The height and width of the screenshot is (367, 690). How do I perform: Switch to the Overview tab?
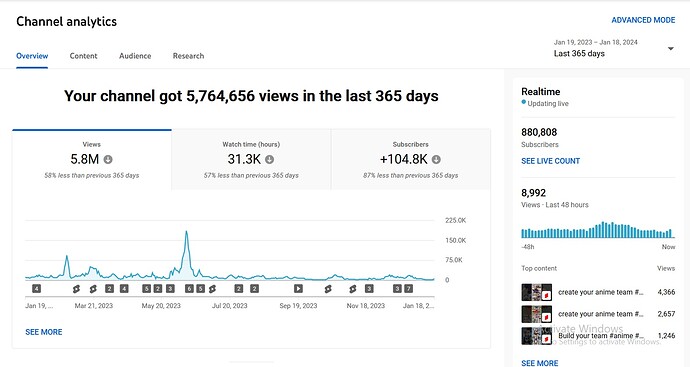32,56
